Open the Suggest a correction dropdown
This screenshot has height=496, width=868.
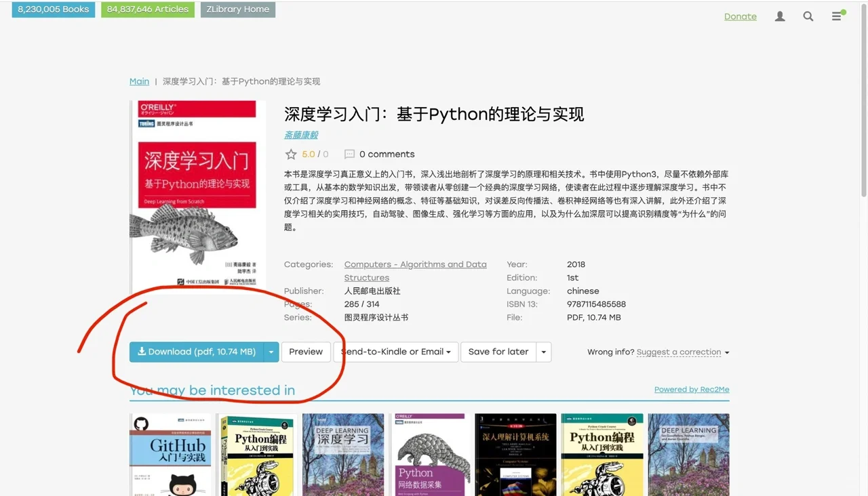683,352
